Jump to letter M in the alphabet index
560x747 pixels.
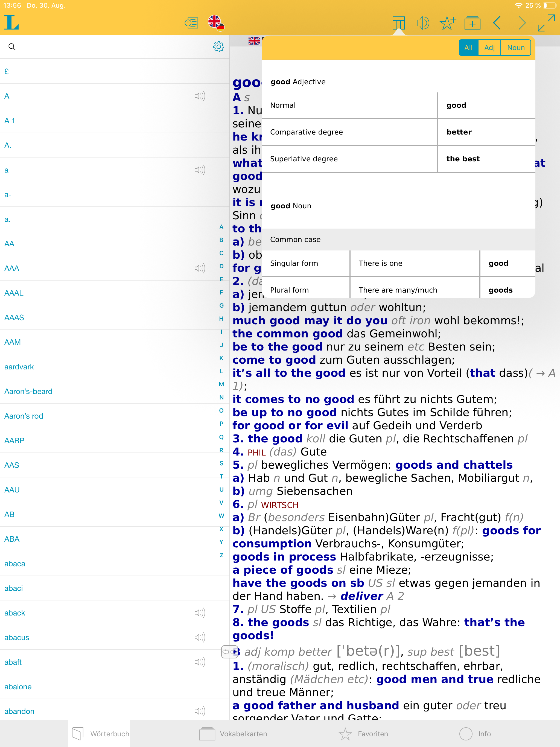(x=221, y=384)
